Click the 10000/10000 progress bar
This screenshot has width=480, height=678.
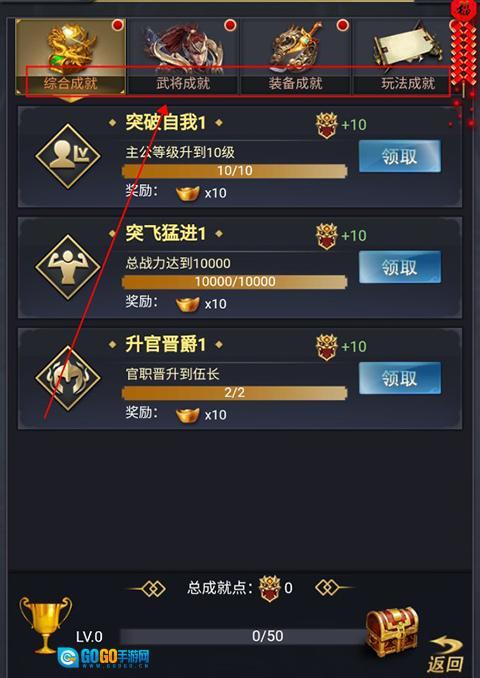(234, 282)
